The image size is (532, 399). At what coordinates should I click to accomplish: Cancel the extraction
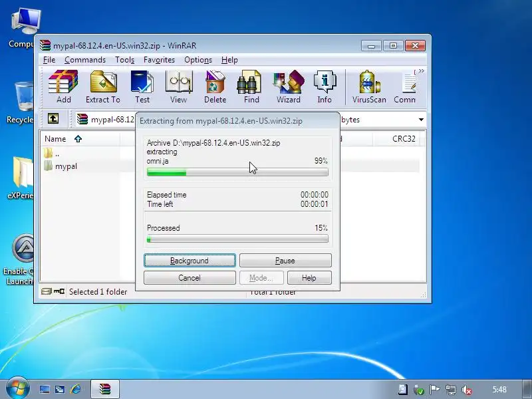190,278
